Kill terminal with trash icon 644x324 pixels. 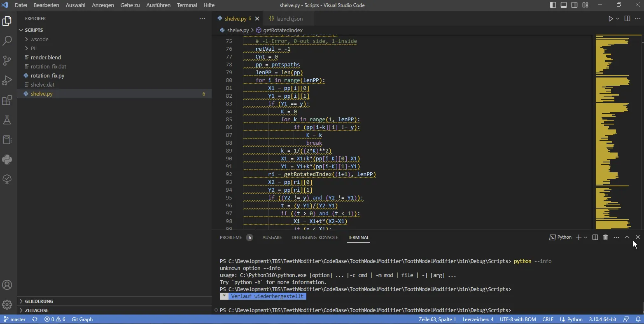tap(605, 237)
